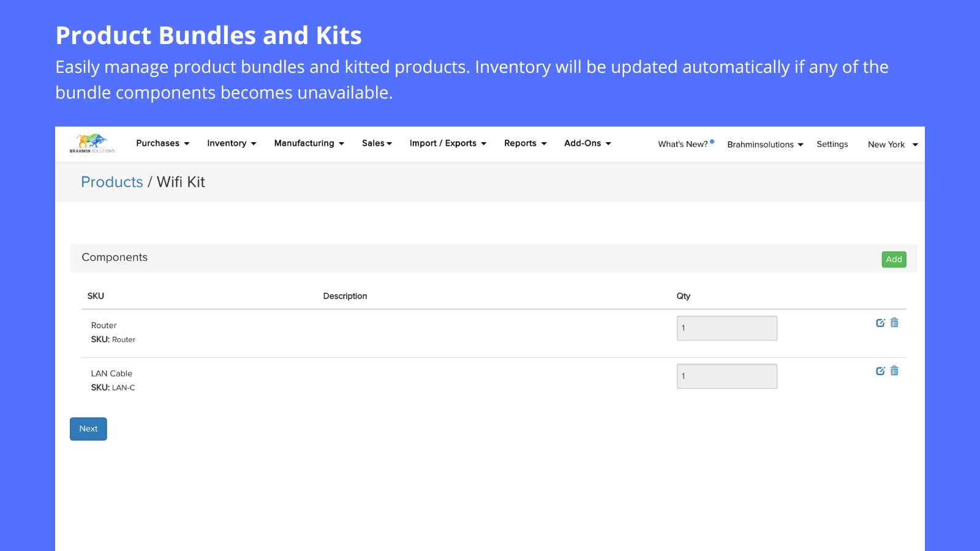980x551 pixels.
Task: Expand the Reports menu
Action: (x=525, y=143)
